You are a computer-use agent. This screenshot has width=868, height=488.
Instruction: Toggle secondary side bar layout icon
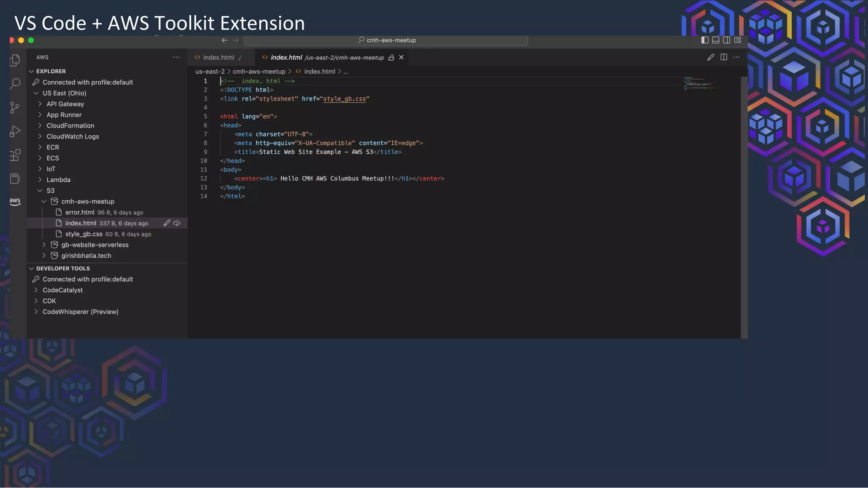point(726,40)
